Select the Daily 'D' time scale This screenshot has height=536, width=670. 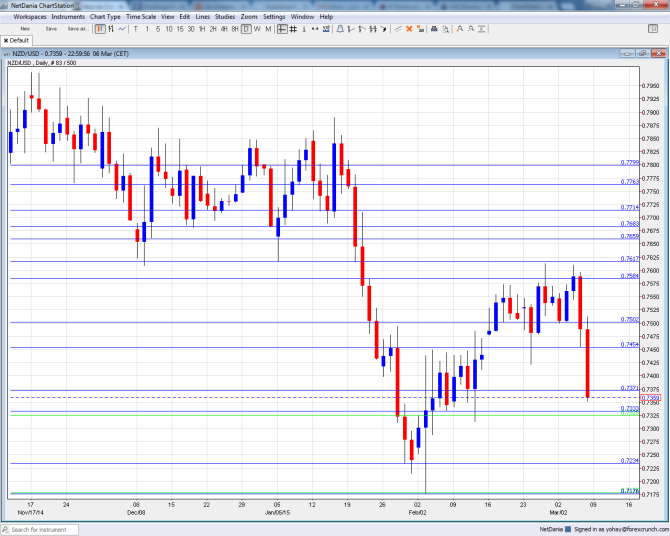coord(246,29)
